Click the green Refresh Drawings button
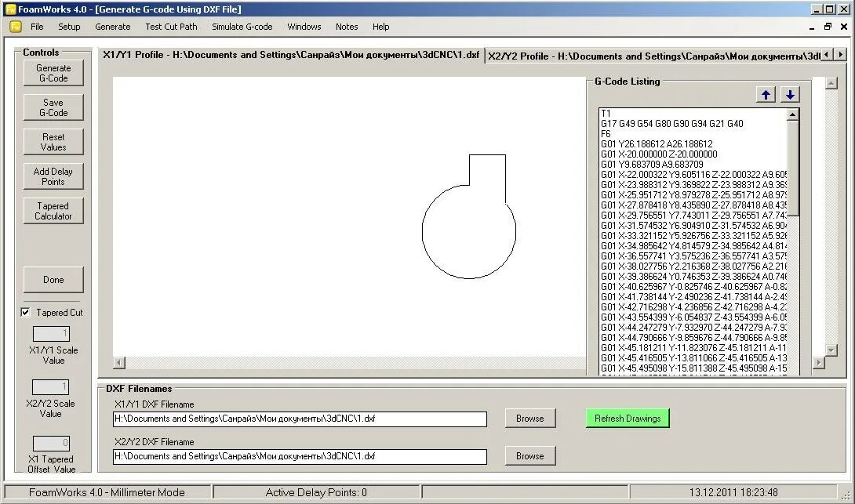The height and width of the screenshot is (504, 855). pyautogui.click(x=628, y=419)
